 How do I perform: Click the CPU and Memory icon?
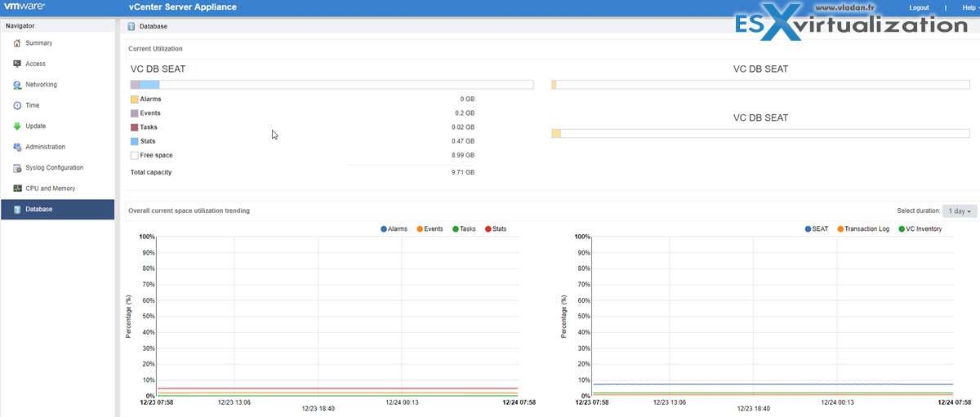[17, 189]
